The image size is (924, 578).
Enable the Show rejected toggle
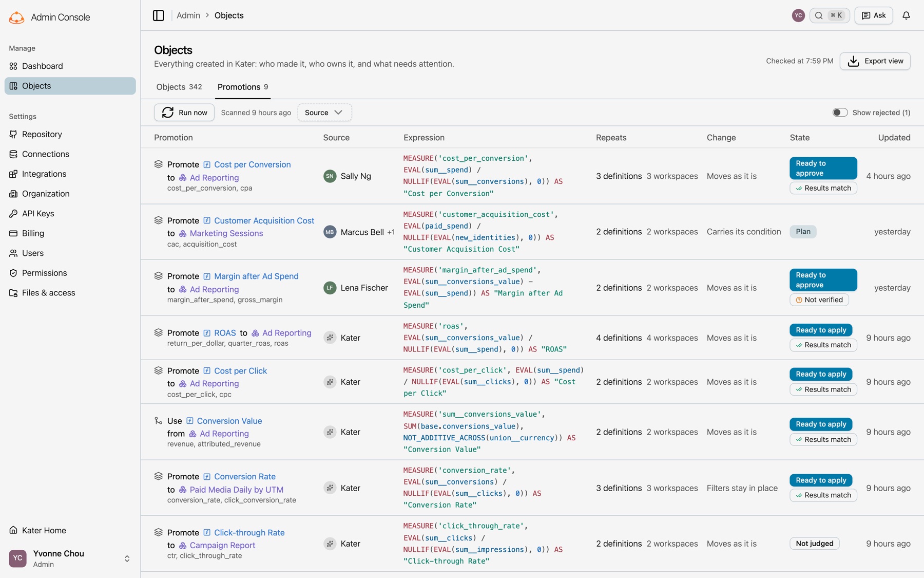840,113
